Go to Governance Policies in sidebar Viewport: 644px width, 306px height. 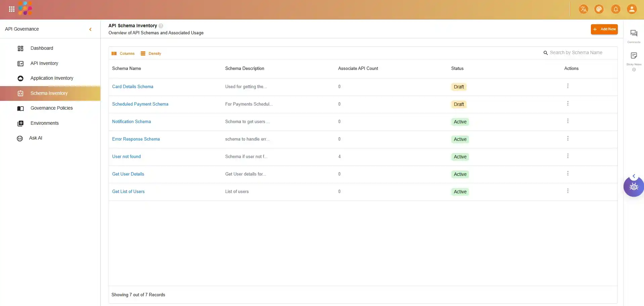(51, 108)
